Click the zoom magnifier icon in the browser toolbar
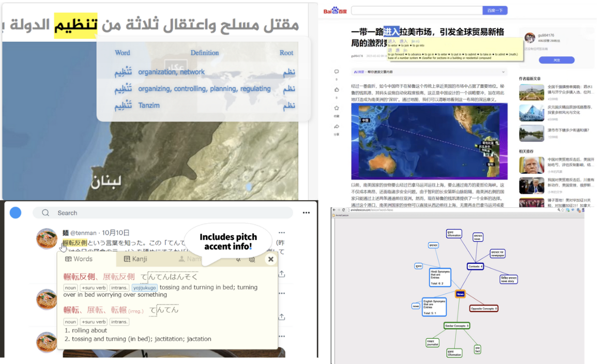Viewport: 609px width, 364px height. [559, 210]
